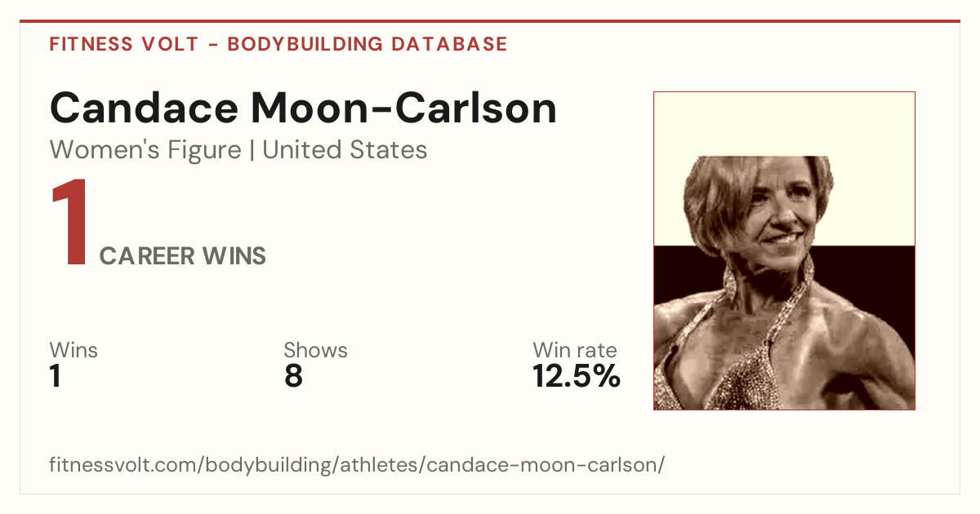The height and width of the screenshot is (514, 980).
Task: Click the Shows stat label
Action: coord(315,350)
